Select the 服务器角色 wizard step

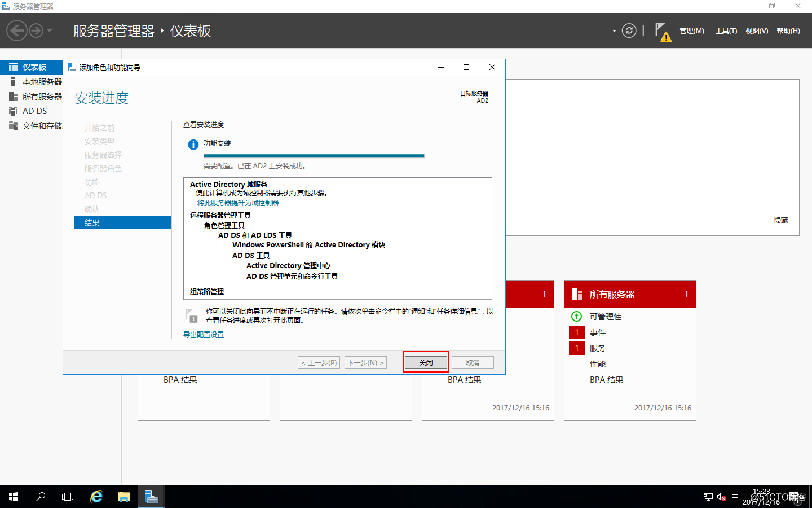[103, 168]
